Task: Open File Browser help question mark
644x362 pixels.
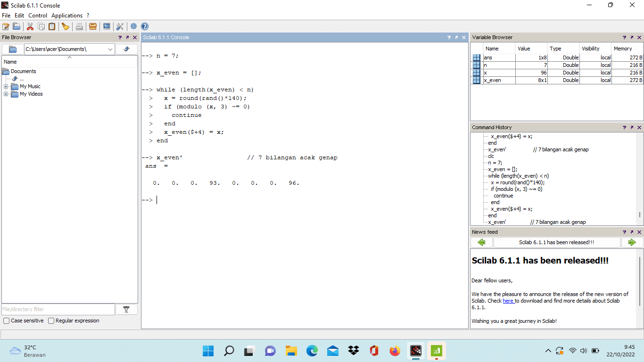Action: [x=120, y=37]
